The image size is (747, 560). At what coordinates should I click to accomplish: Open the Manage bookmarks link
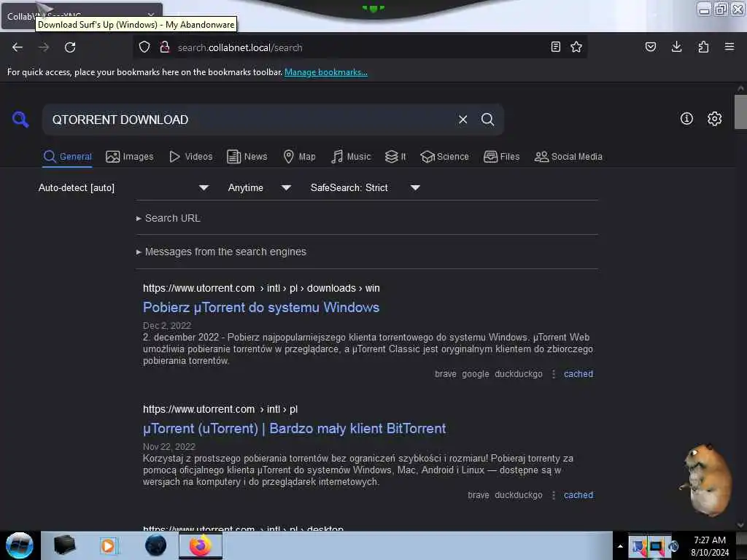[326, 72]
